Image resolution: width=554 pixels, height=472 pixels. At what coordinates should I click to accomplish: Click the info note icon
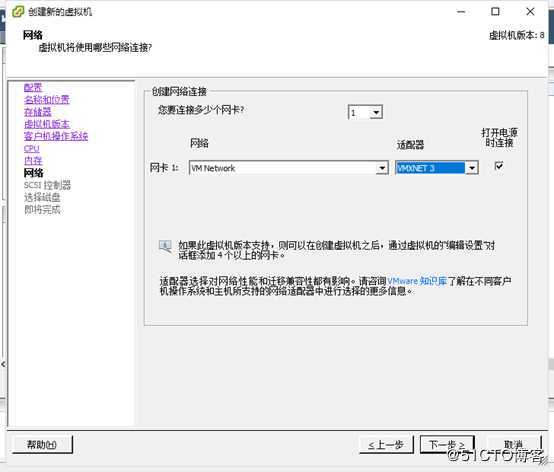(165, 246)
